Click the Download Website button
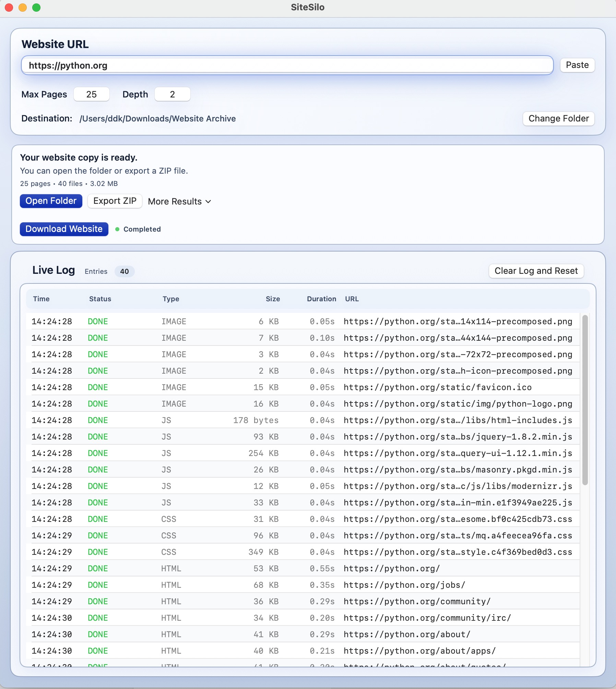This screenshot has width=616, height=689. click(64, 229)
